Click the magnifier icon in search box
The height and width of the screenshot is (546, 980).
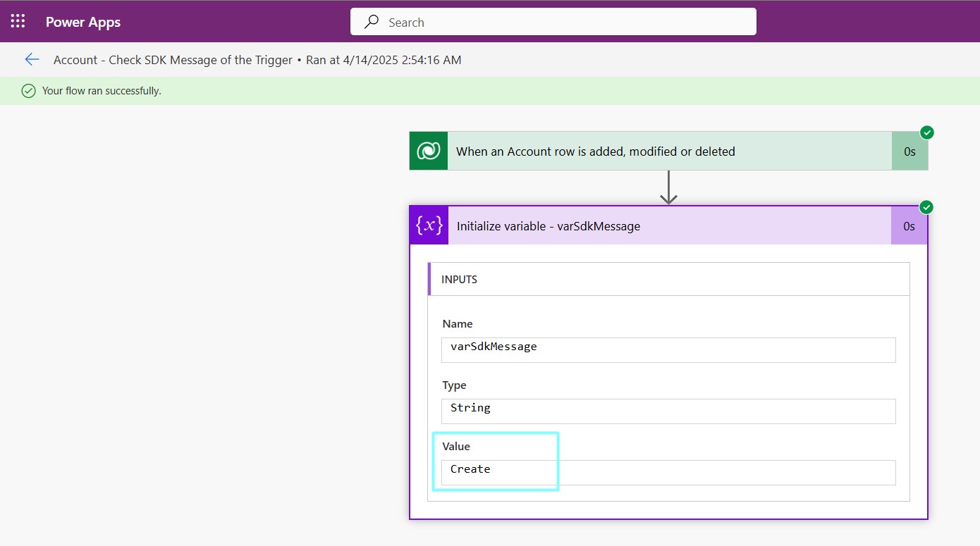(x=372, y=22)
